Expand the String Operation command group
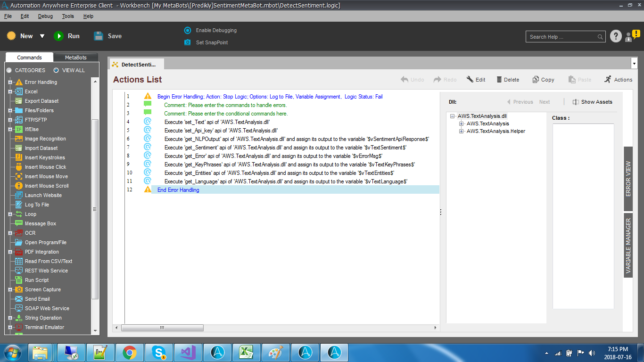Viewport: 644px width, 362px height. tap(10, 318)
